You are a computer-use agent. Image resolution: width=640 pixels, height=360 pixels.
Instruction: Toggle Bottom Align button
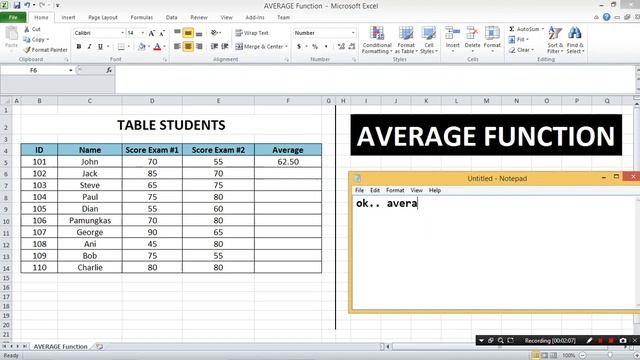[x=199, y=33]
